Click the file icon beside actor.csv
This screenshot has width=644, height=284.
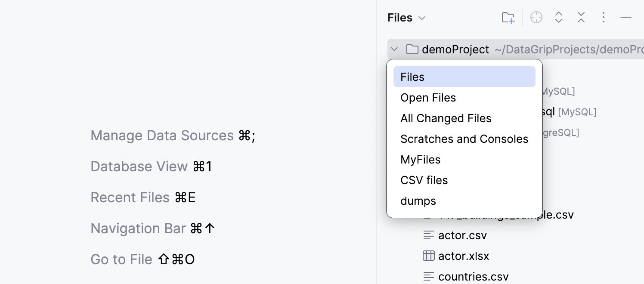[x=428, y=235]
